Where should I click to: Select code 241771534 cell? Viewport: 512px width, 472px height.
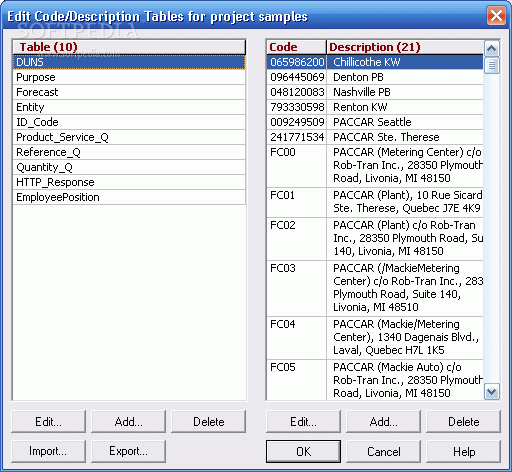pos(296,137)
